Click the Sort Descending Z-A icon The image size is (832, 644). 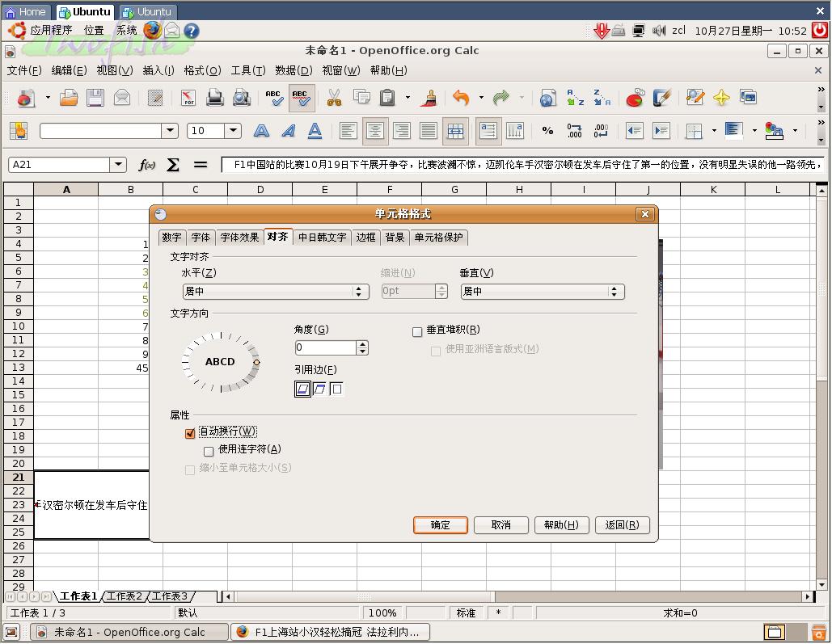tap(602, 98)
